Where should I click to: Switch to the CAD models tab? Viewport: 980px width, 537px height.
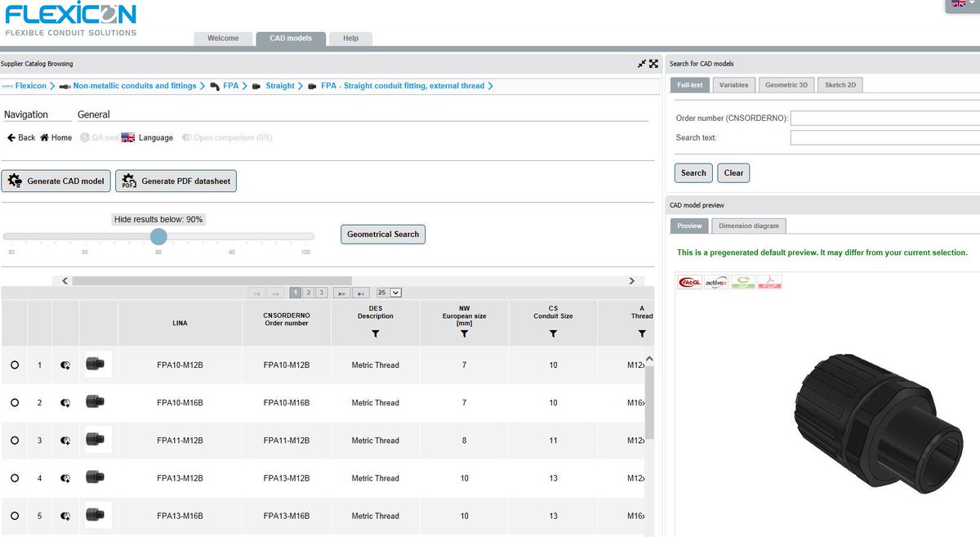tap(291, 38)
